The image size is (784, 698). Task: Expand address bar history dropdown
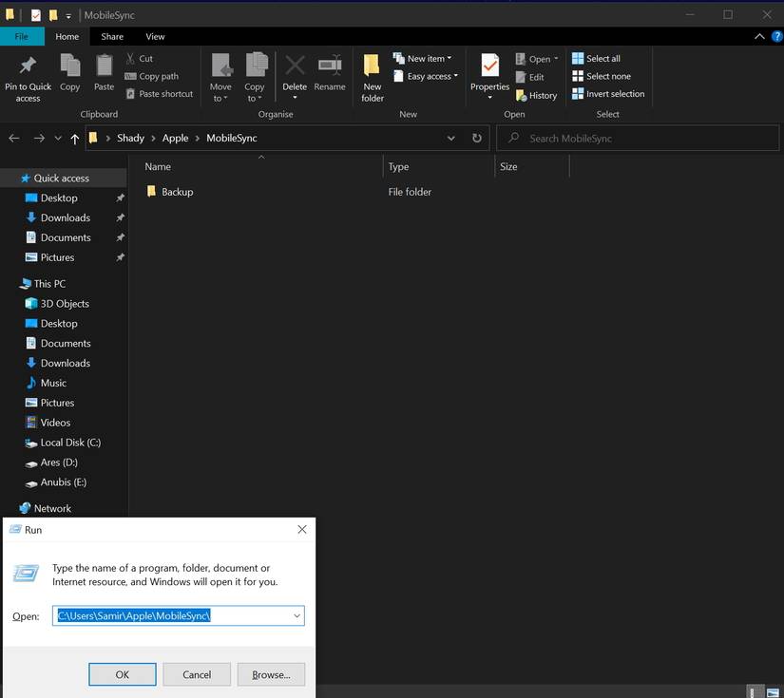(451, 138)
